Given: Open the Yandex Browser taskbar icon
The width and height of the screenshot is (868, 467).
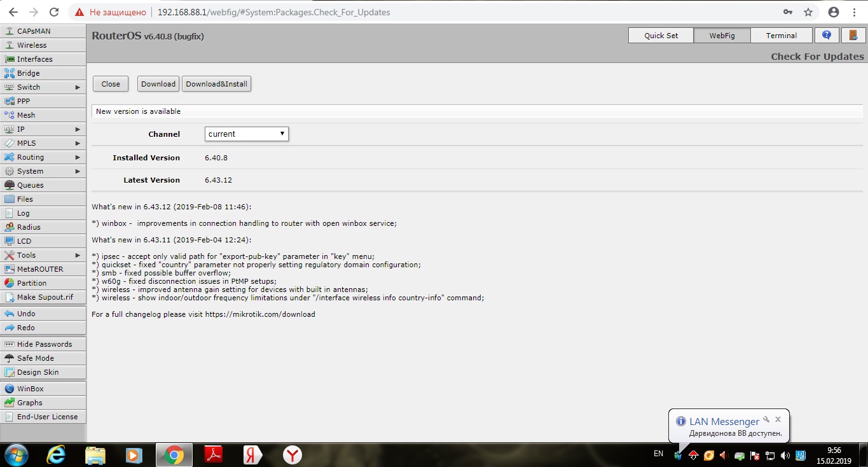Looking at the screenshot, I should [x=292, y=455].
